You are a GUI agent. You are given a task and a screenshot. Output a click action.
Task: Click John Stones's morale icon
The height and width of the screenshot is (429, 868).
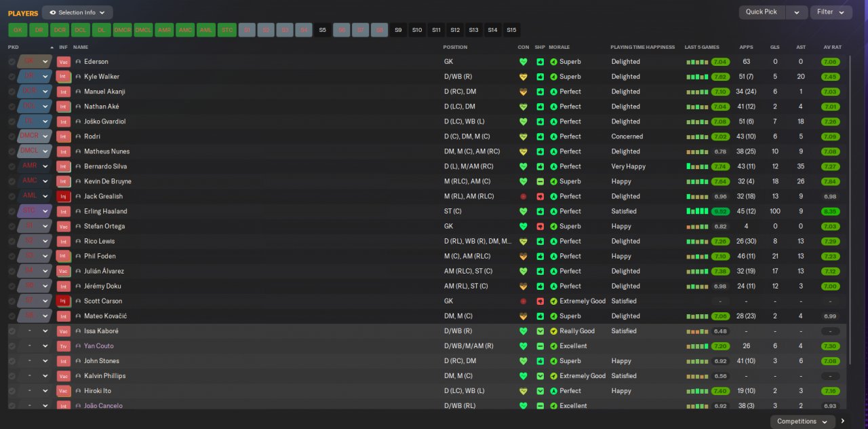553,360
